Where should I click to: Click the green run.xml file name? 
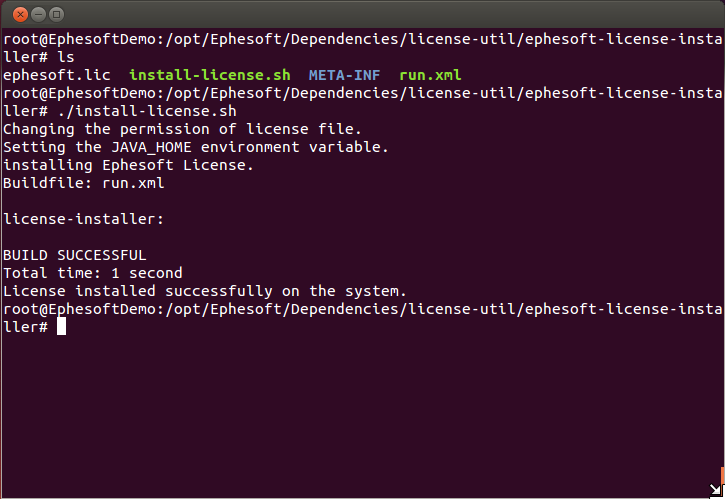(x=430, y=75)
